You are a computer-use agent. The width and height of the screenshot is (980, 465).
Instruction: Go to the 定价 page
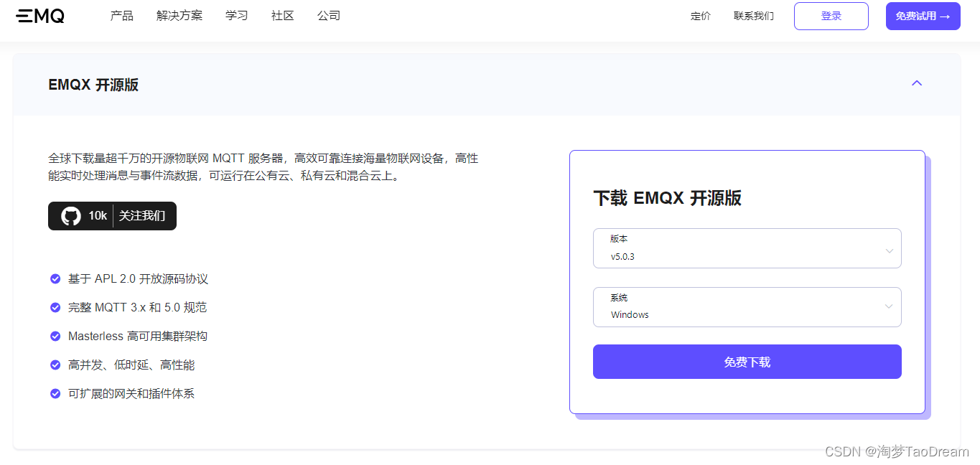coord(701,16)
